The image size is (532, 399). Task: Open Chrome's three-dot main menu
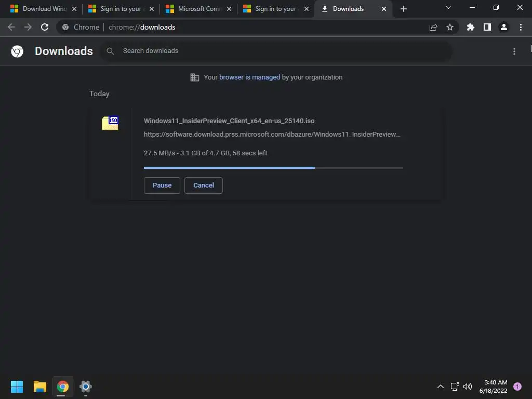[521, 27]
